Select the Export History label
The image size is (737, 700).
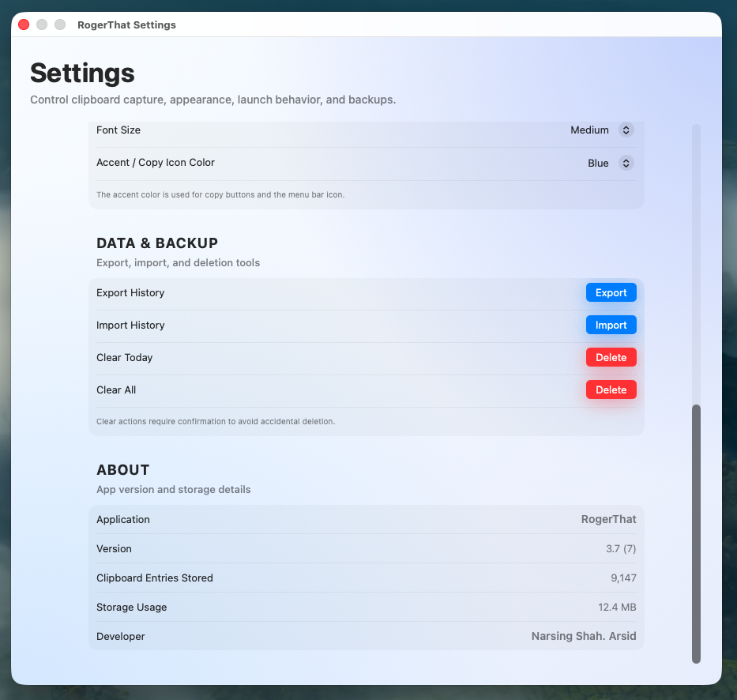[x=130, y=293]
